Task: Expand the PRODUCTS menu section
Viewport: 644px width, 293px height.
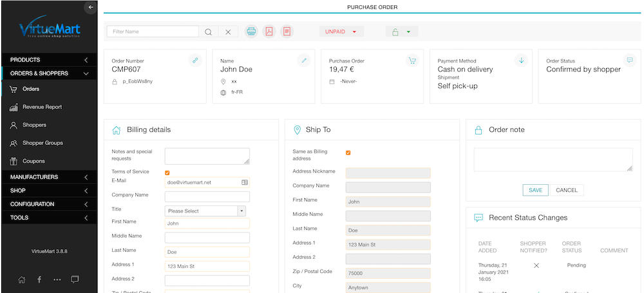Action: [x=49, y=60]
